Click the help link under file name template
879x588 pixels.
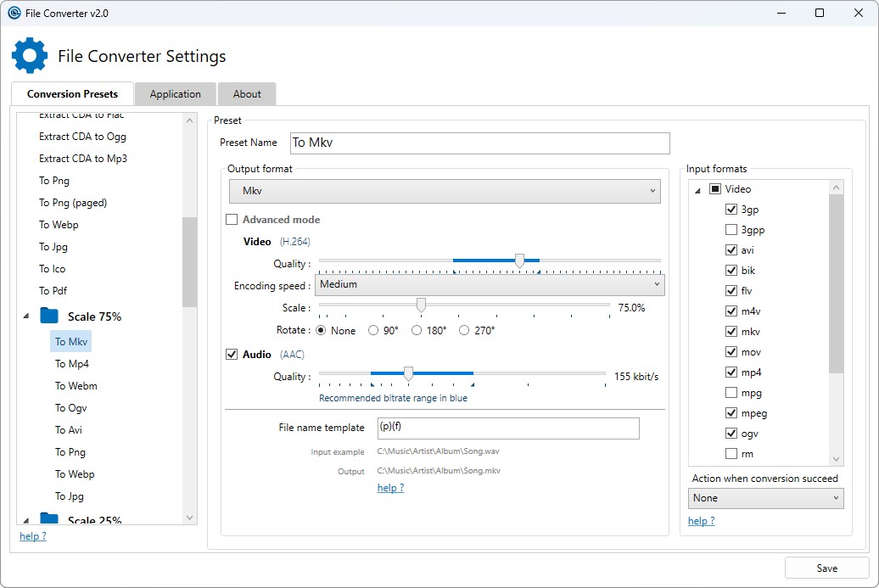tap(390, 488)
